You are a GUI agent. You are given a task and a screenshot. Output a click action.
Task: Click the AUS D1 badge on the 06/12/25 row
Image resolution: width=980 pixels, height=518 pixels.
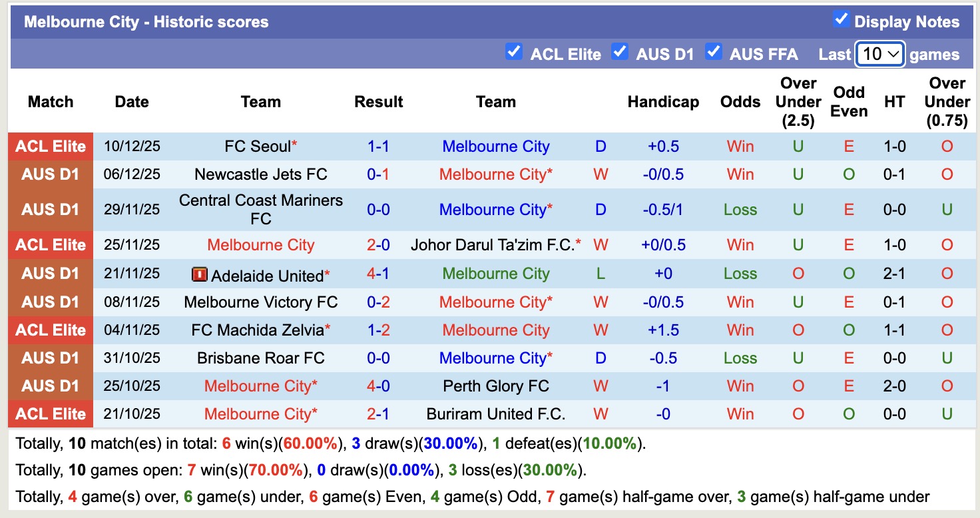point(50,174)
